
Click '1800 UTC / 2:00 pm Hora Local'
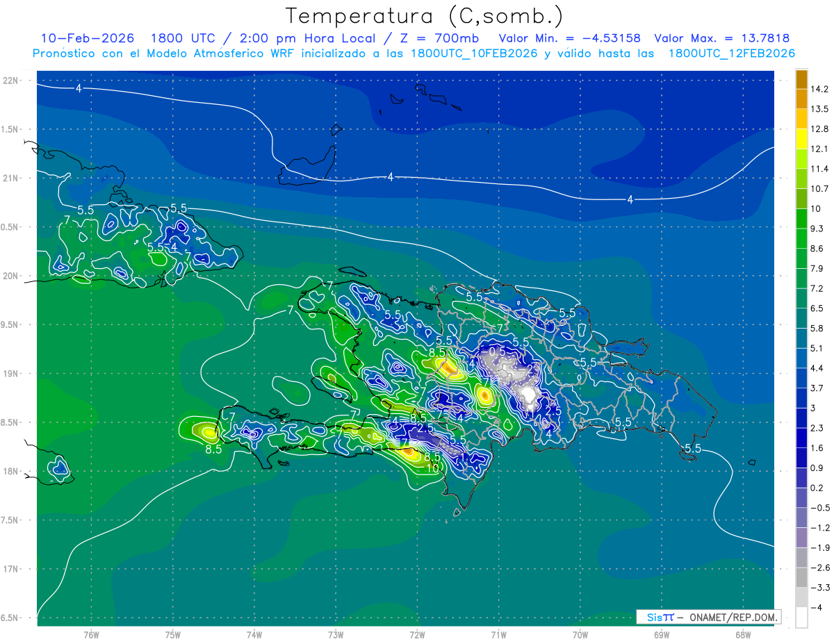[x=262, y=38]
